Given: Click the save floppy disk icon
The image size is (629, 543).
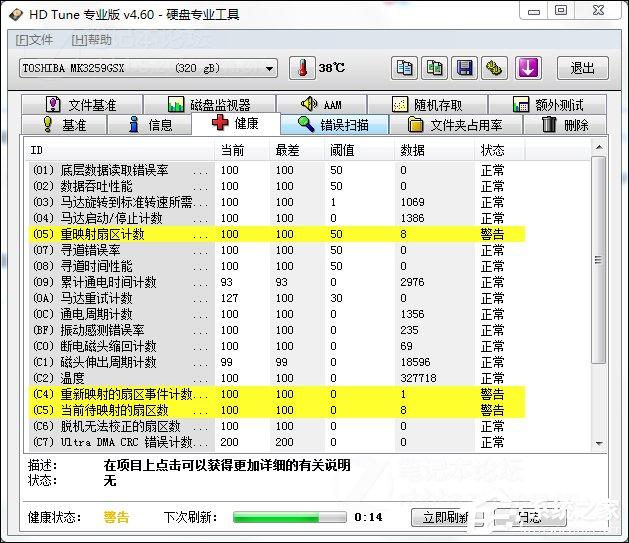Looking at the screenshot, I should pyautogui.click(x=465, y=68).
